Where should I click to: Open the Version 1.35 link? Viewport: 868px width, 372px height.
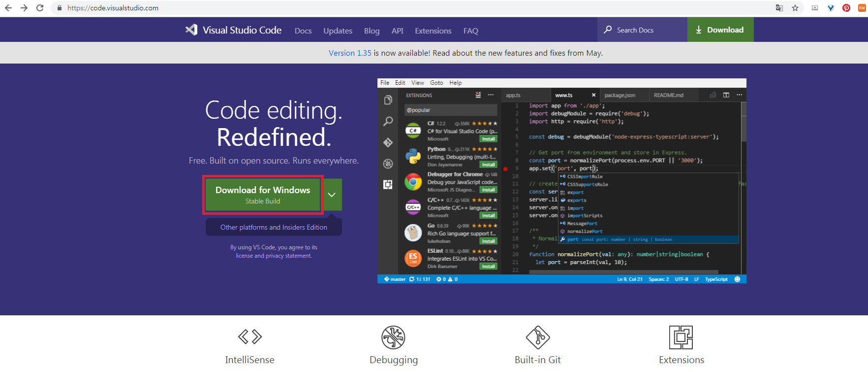pos(350,53)
